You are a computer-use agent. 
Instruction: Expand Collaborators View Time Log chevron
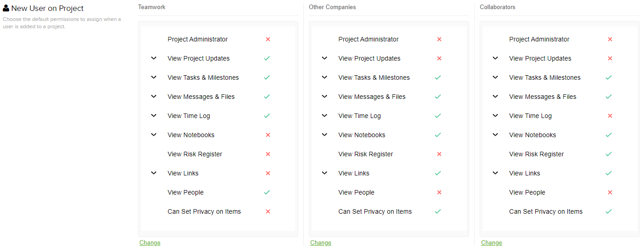coord(496,116)
